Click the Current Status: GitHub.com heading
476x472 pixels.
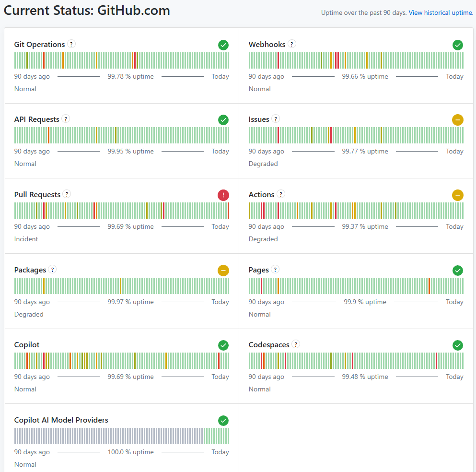87,11
